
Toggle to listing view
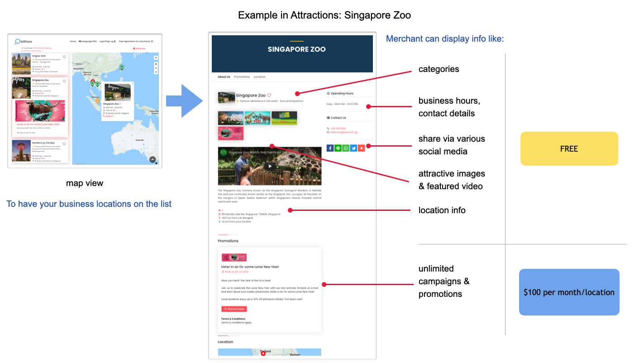(139, 48)
